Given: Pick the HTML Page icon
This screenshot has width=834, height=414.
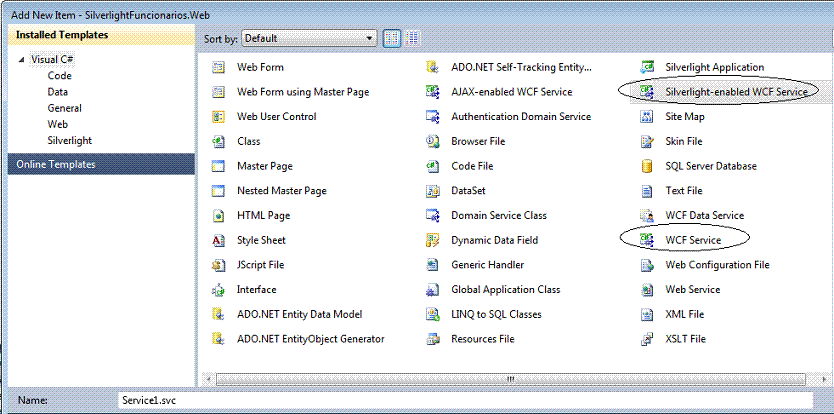Looking at the screenshot, I should pos(218,216).
